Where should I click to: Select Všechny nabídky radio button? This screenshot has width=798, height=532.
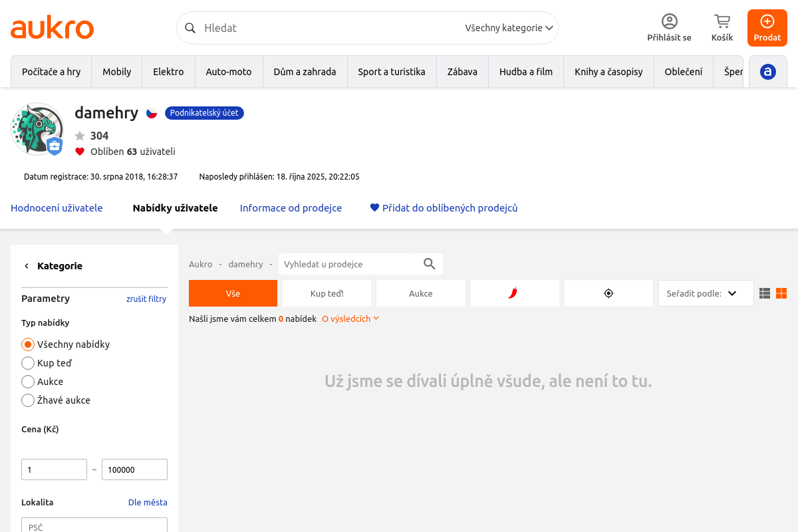pos(28,344)
